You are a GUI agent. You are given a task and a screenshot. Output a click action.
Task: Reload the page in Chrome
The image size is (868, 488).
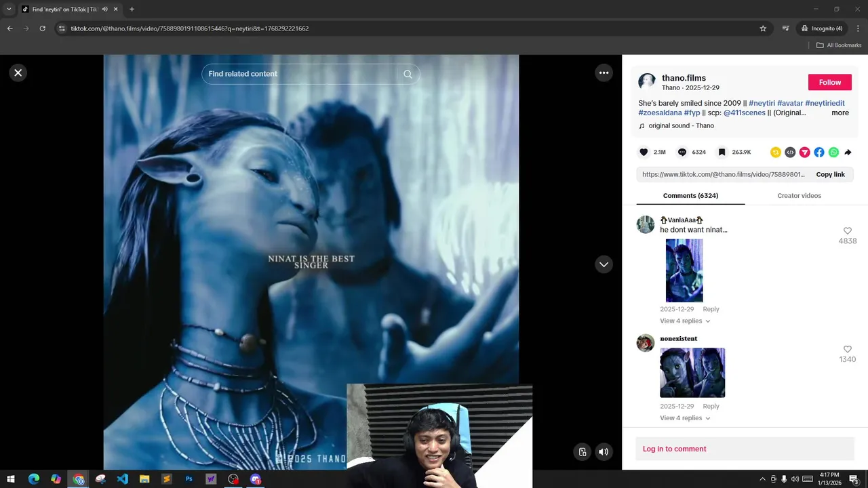pos(42,28)
